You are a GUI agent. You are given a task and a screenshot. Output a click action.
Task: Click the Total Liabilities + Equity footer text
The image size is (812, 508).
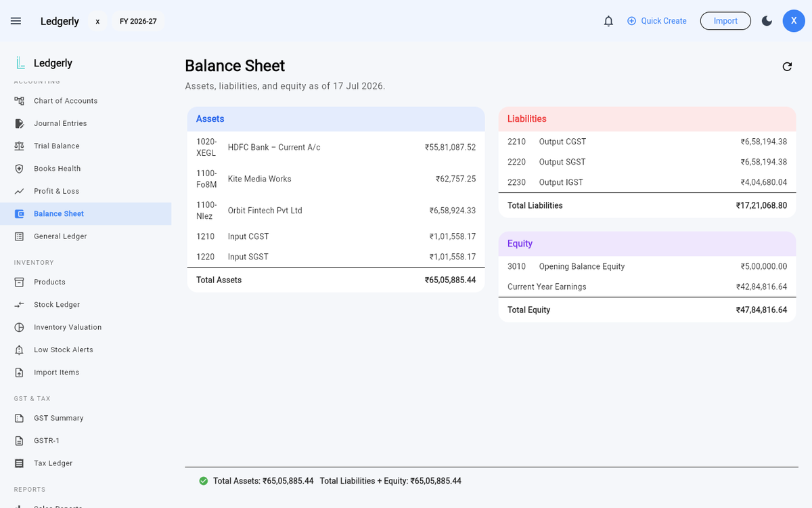click(390, 481)
